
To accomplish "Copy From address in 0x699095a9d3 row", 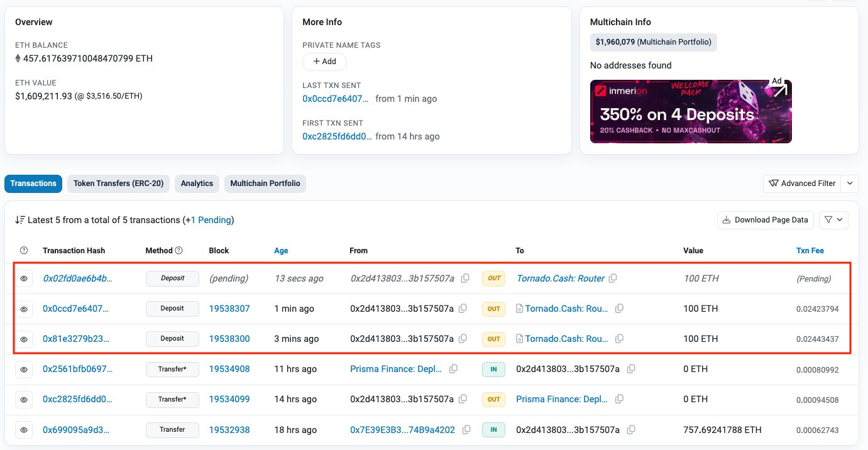I will coord(466,430).
